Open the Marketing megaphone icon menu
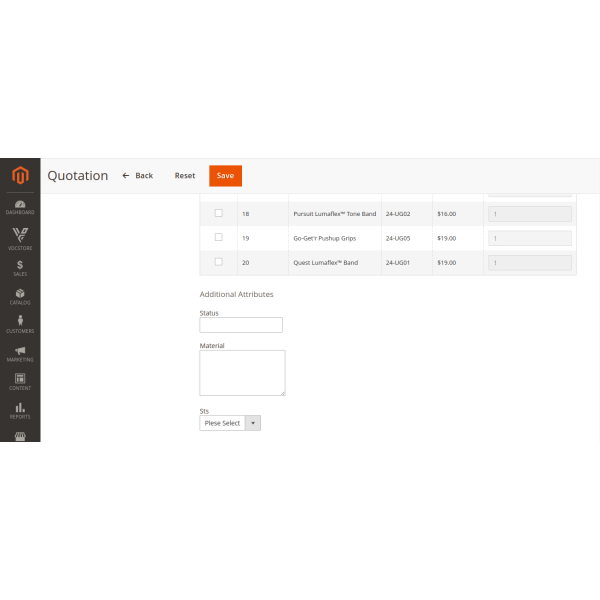Viewport: 600px width, 600px height. [x=20, y=353]
